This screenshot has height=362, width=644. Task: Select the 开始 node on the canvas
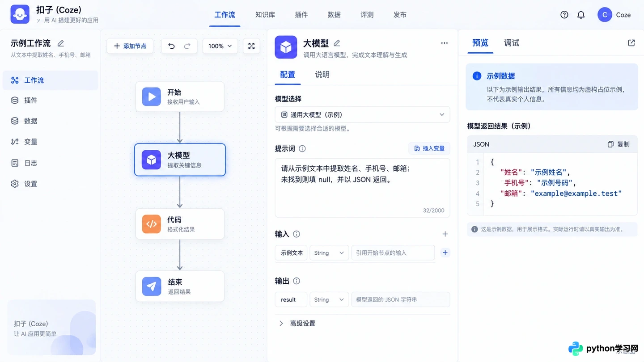tap(180, 97)
